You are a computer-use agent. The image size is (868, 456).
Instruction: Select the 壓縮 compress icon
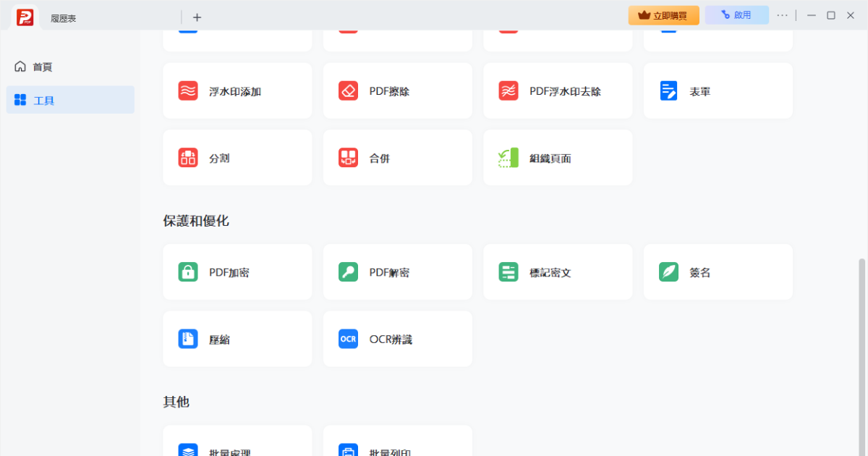pos(188,339)
